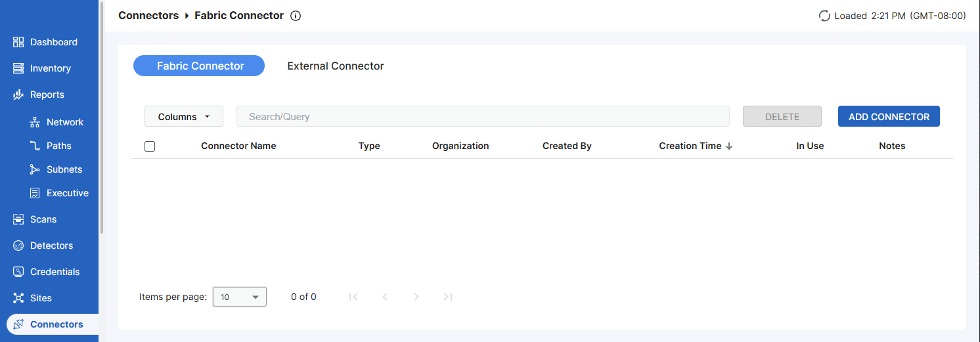Click the Sites icon in sidebar
This screenshot has width=980, height=342.
pos(18,298)
